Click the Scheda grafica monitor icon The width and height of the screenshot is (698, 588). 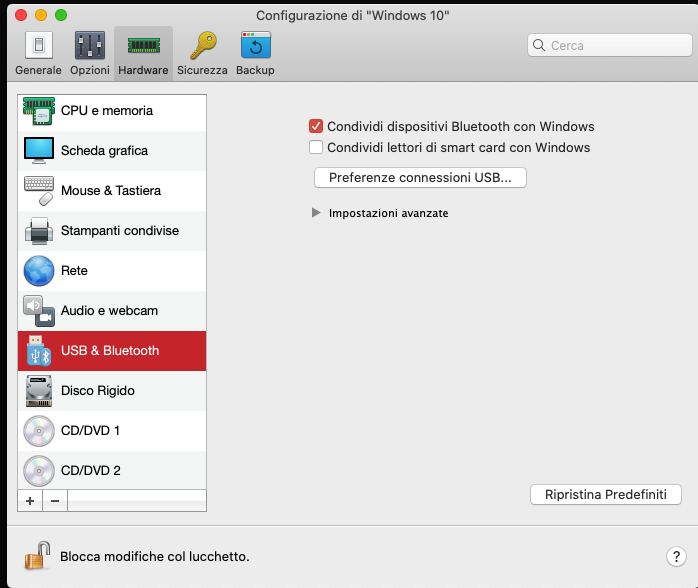39,150
